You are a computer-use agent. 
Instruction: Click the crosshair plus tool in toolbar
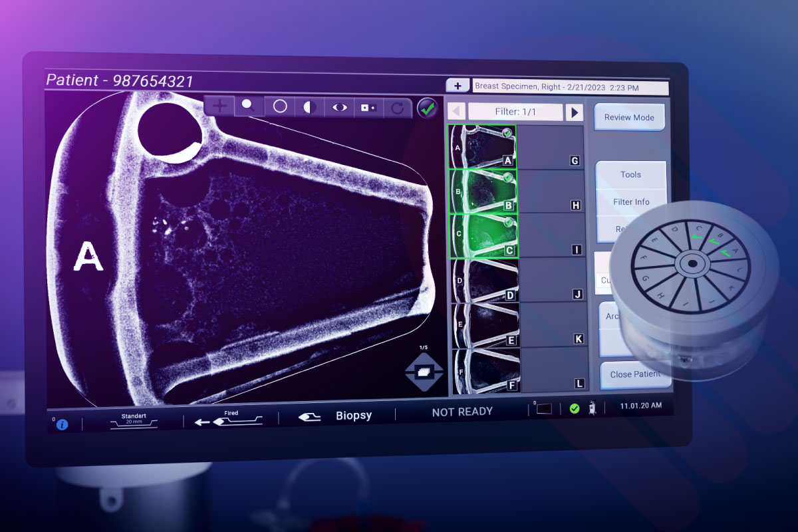(220, 105)
